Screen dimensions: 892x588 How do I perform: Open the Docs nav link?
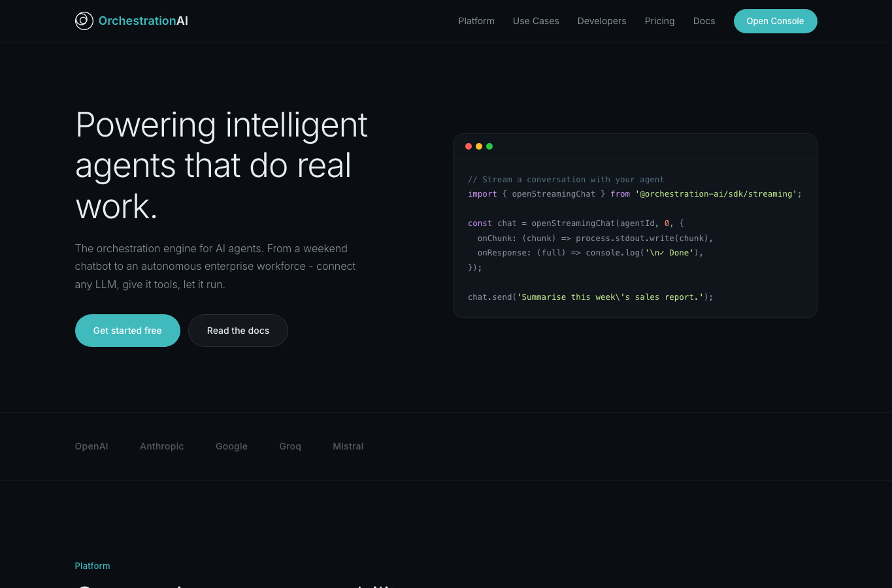704,21
